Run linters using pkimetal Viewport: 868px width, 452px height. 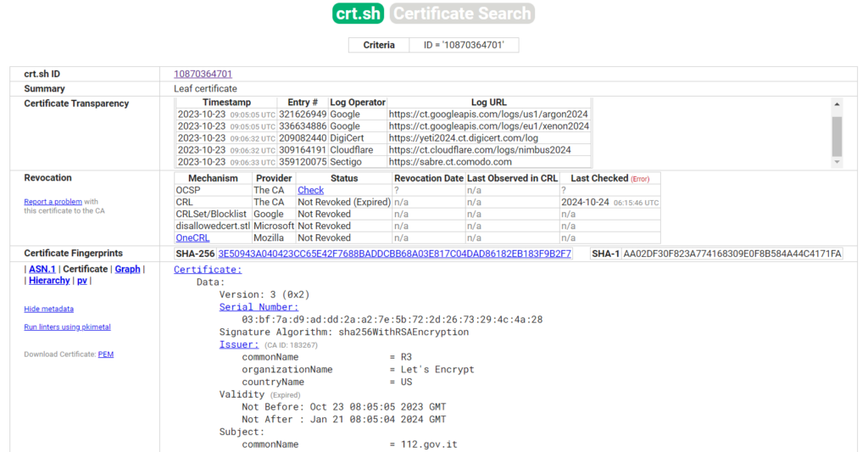point(67,327)
